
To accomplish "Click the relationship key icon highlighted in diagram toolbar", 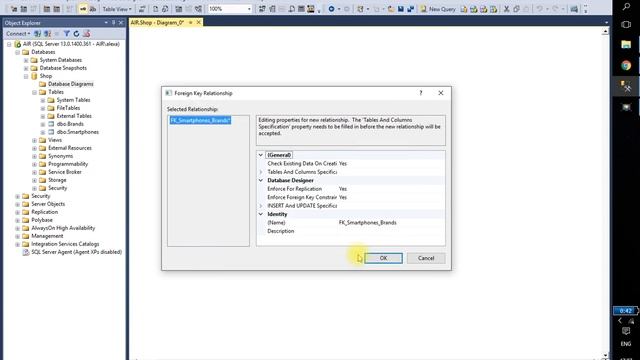I will pos(83,9).
